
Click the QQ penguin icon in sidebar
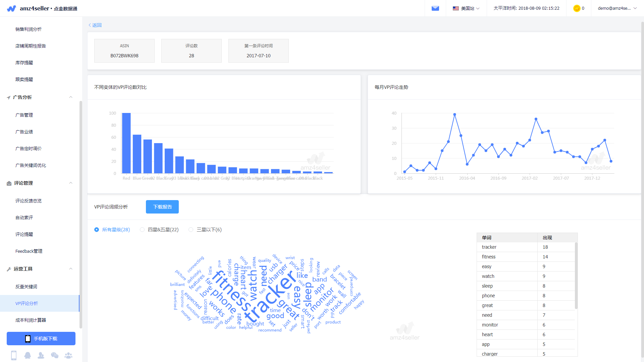(x=28, y=355)
